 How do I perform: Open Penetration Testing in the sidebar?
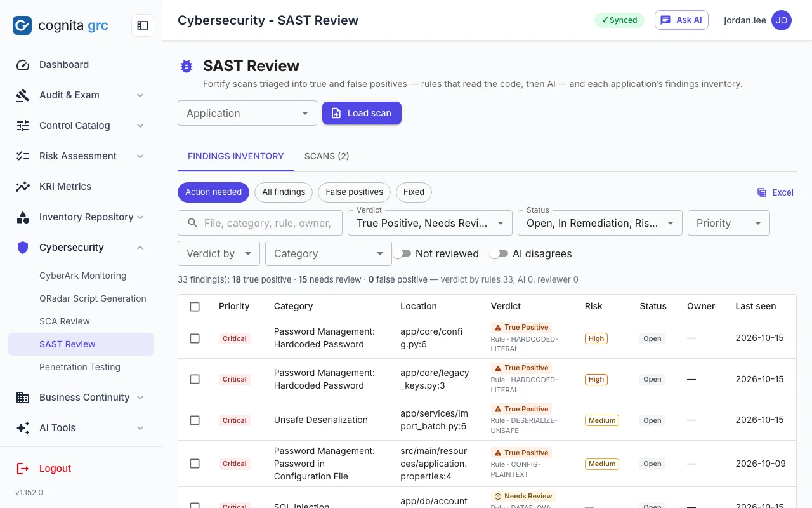[x=81, y=367]
